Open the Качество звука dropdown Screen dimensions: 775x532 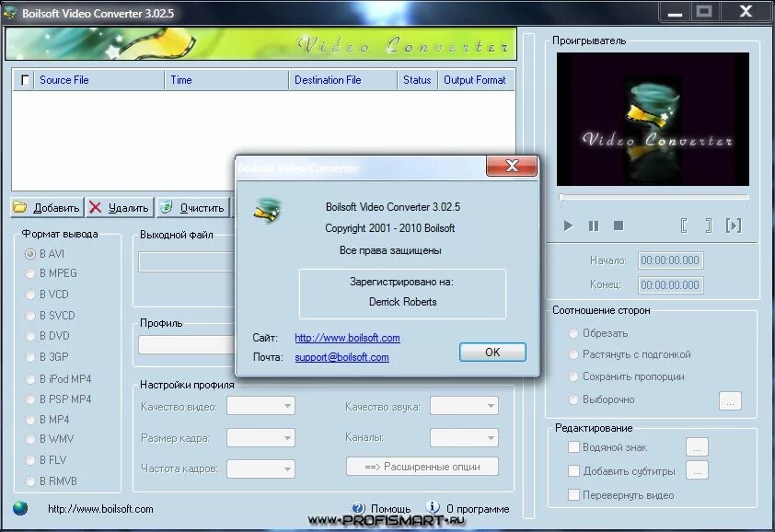coord(464,406)
